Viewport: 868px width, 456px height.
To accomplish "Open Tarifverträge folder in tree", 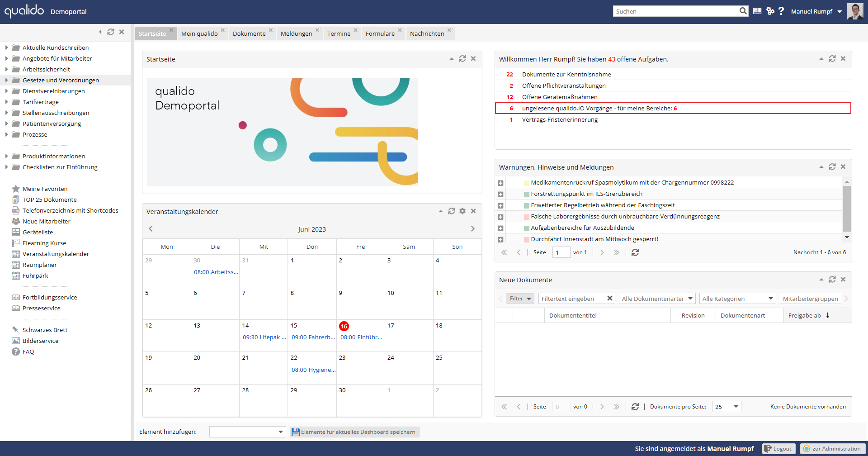I will click(41, 102).
